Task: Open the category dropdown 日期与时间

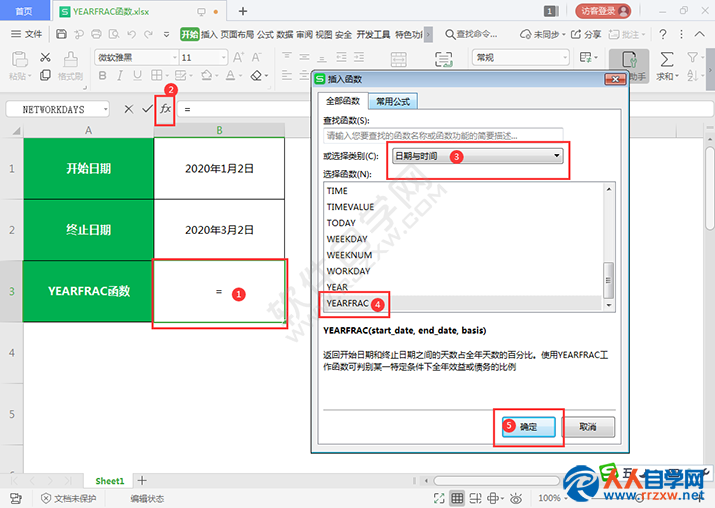Action: click(477, 156)
